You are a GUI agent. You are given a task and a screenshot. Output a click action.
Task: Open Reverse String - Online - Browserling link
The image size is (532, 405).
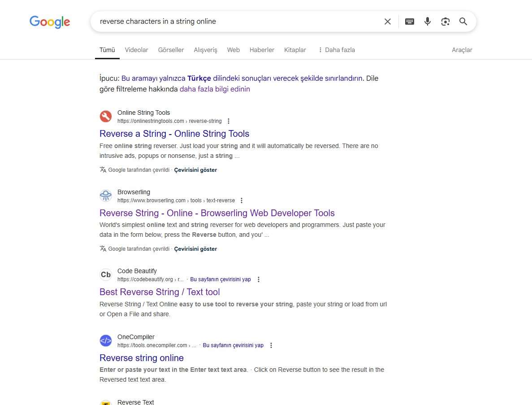pos(217,213)
